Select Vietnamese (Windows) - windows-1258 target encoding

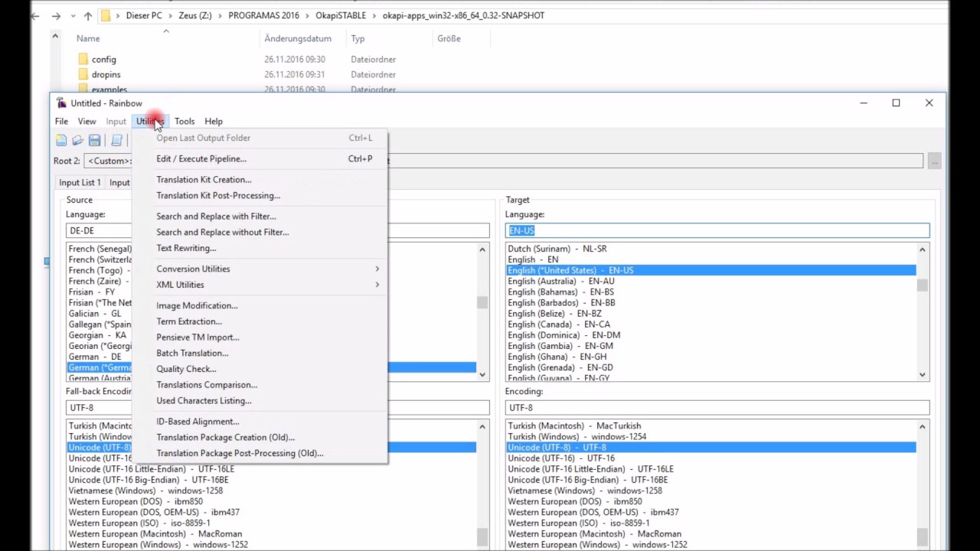tap(585, 491)
